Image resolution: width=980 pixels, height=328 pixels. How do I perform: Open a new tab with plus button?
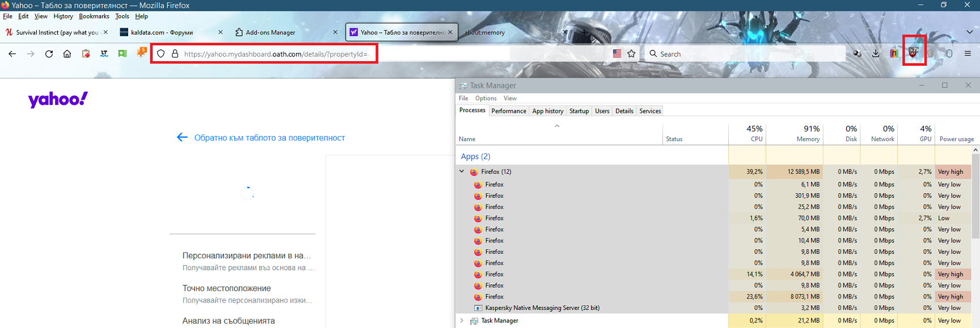click(x=585, y=32)
